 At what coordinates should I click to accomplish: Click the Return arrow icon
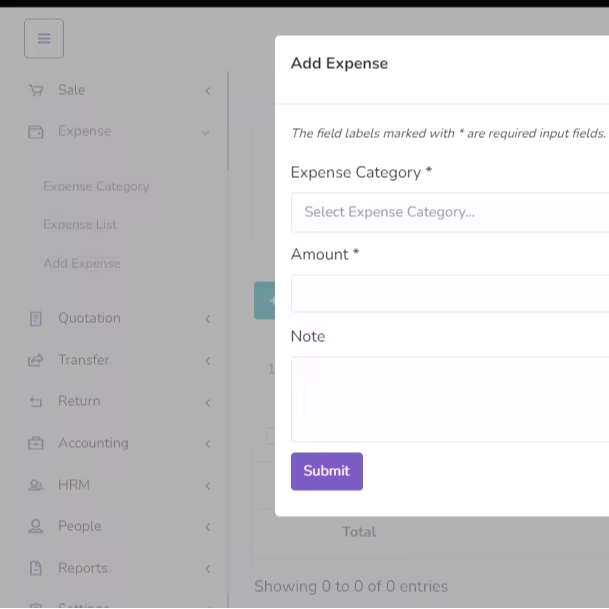(36, 402)
